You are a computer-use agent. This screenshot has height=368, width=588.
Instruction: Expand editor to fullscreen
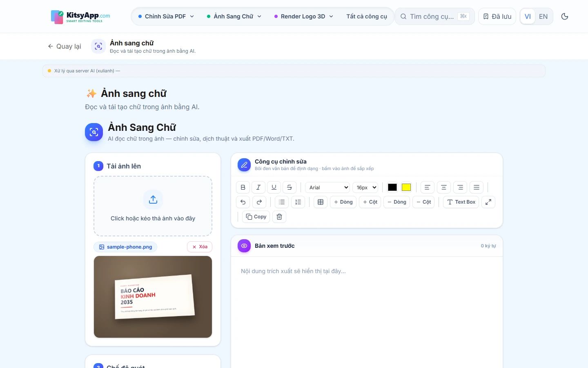[488, 202]
